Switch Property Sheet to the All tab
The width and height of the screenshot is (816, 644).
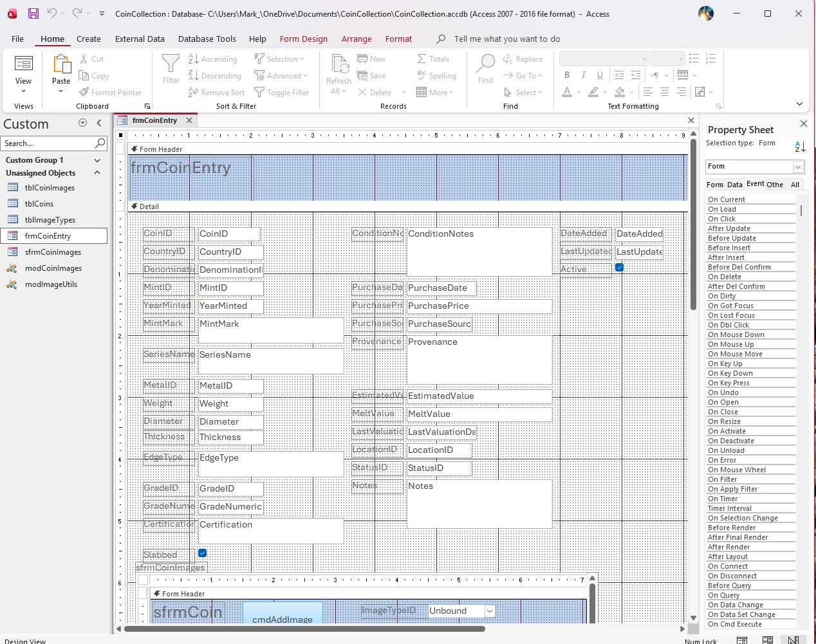click(795, 185)
